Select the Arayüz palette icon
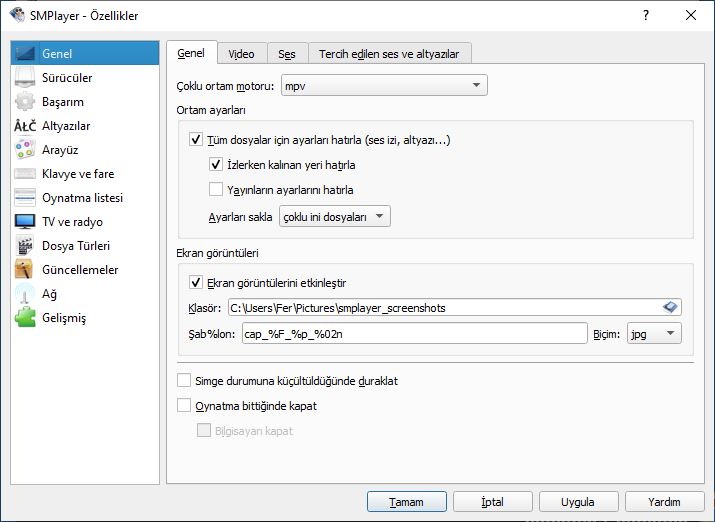This screenshot has width=715, height=522. (25, 150)
